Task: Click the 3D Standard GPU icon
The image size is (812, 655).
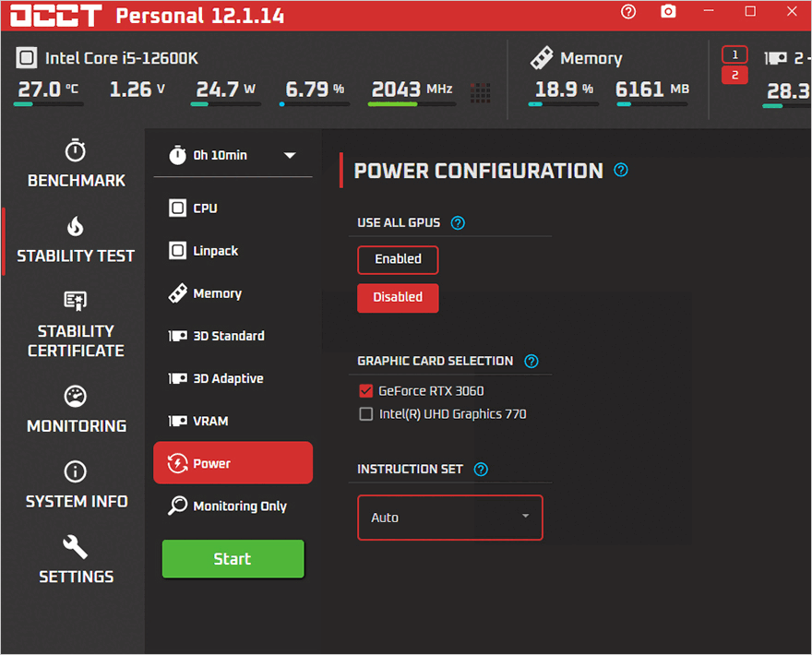Action: pyautogui.click(x=177, y=336)
